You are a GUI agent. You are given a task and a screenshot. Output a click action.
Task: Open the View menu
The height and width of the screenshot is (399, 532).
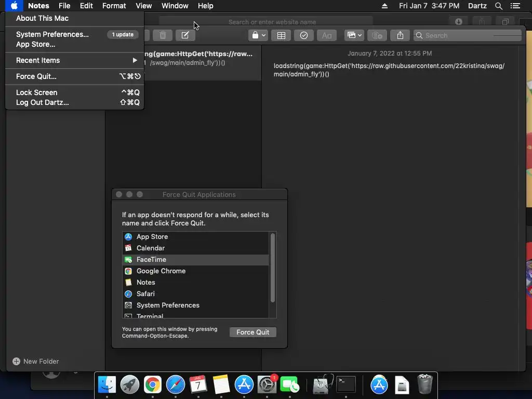(143, 6)
